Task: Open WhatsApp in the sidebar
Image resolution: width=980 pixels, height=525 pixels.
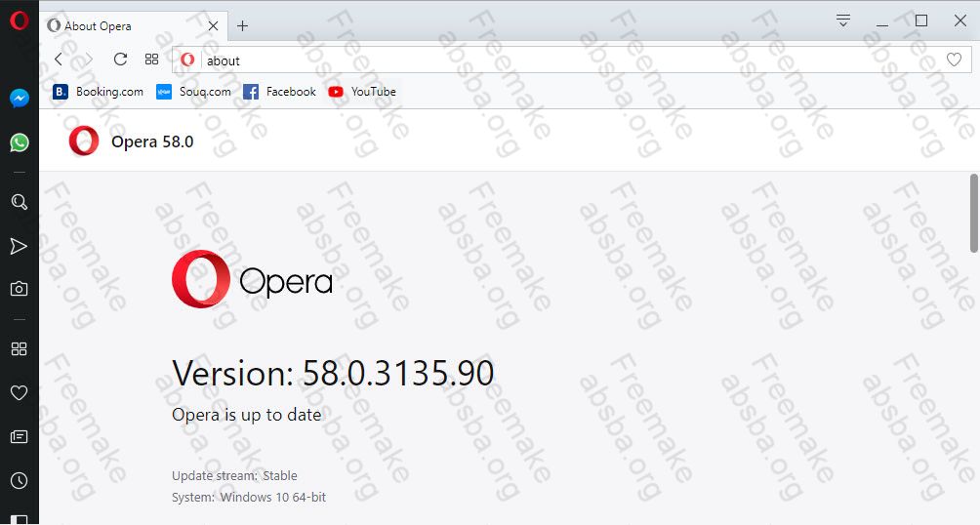Action: 19,142
